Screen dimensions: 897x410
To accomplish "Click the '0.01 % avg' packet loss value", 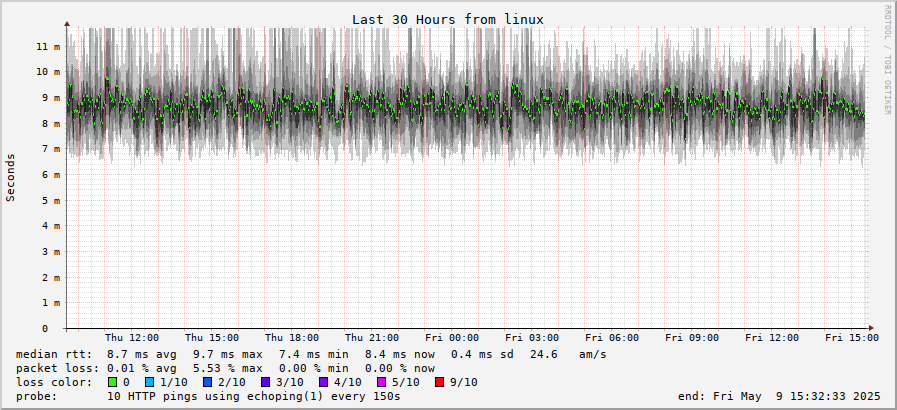I will coord(142,368).
